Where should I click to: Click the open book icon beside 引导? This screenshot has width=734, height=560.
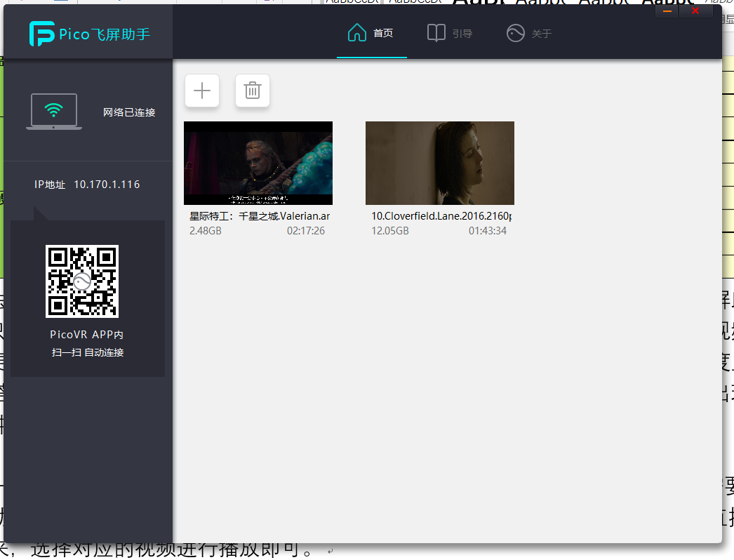436,33
